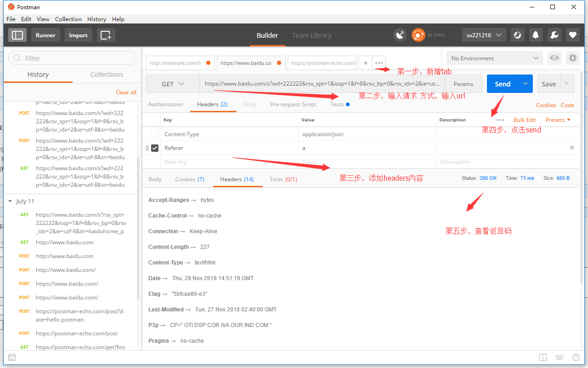Click the Save button
588x368 pixels.
click(x=549, y=84)
